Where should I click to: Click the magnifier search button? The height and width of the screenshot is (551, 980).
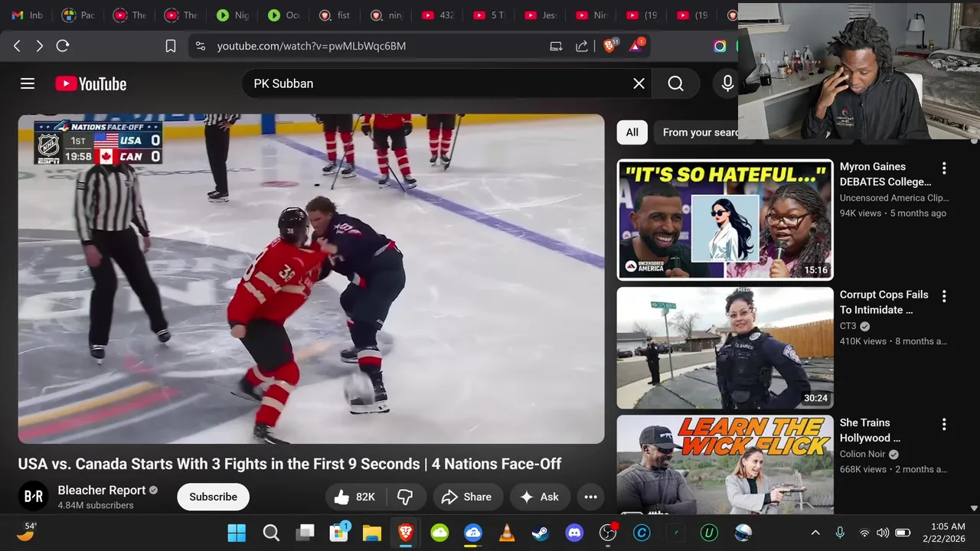[675, 83]
